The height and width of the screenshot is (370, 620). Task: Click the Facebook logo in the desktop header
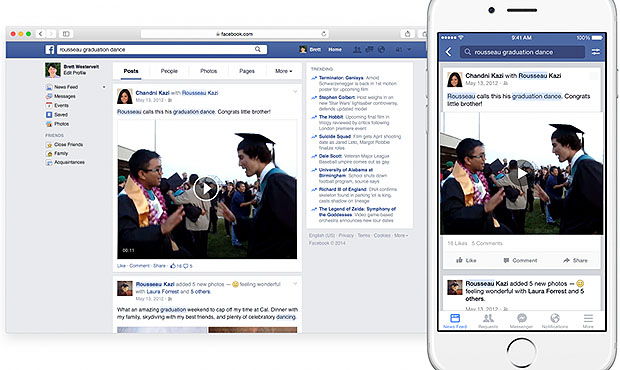tap(50, 49)
